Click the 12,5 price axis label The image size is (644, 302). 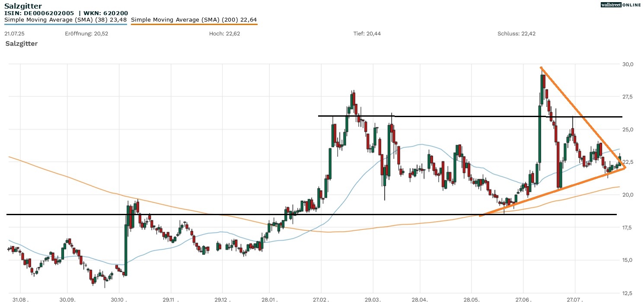pyautogui.click(x=628, y=292)
